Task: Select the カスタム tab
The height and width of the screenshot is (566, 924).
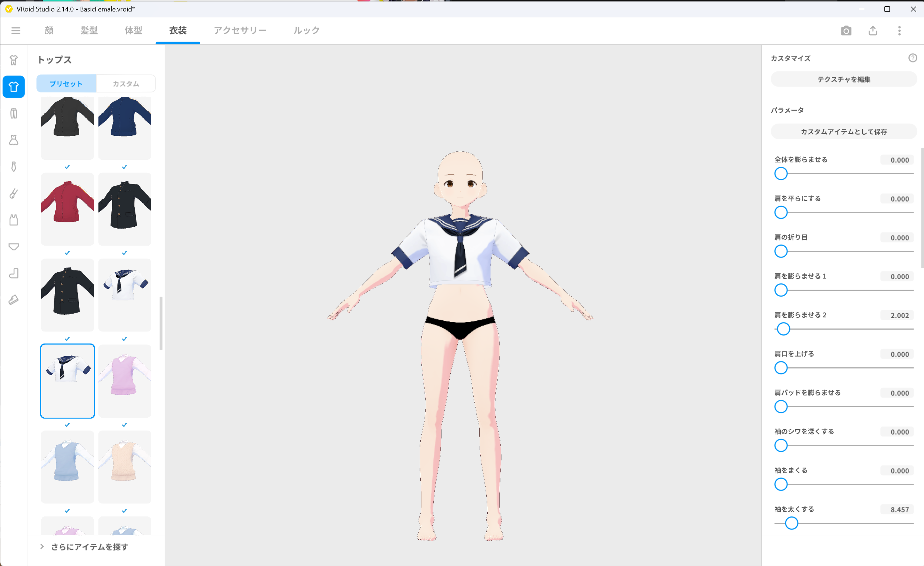Action: pos(126,83)
